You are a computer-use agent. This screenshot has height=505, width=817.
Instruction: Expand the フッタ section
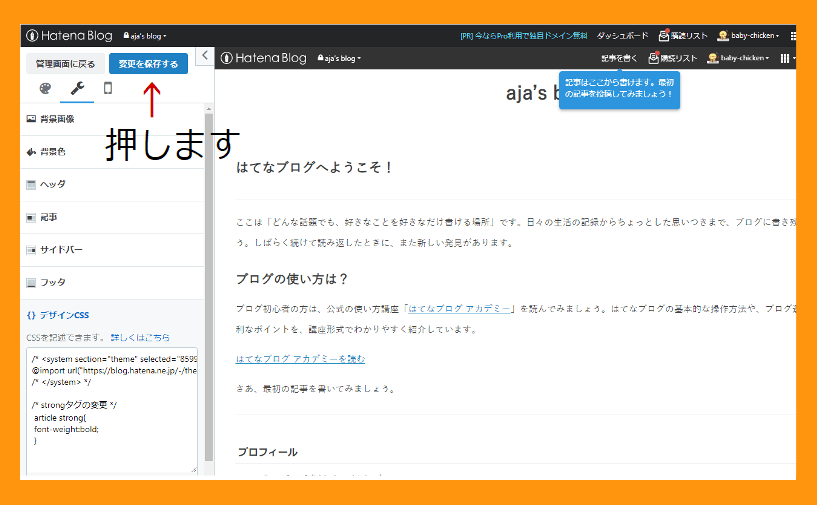[x=112, y=282]
